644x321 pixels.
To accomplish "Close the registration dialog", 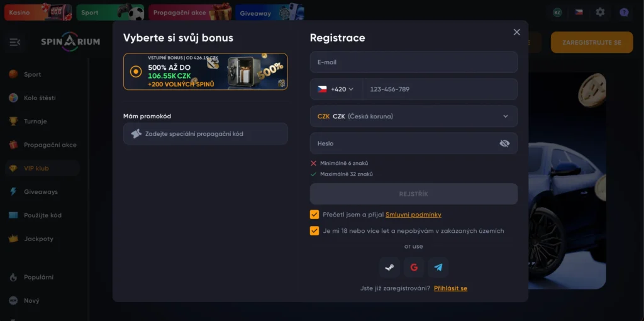I will click(517, 32).
